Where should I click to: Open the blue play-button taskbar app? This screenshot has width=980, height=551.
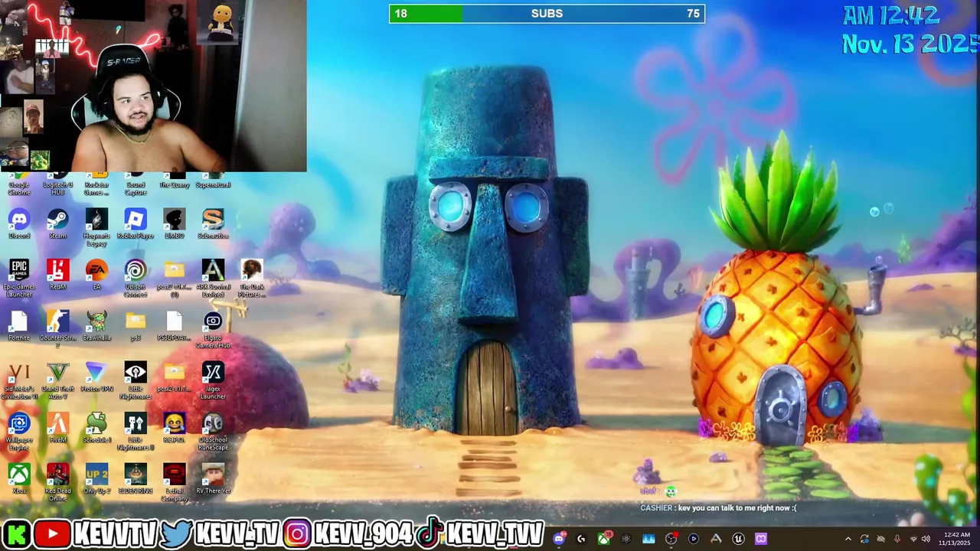coord(694,539)
